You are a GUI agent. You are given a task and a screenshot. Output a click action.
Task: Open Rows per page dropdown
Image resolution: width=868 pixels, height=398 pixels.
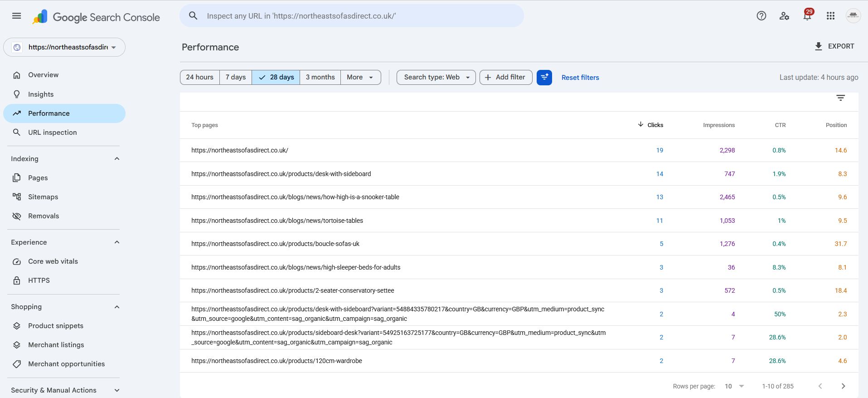click(734, 386)
